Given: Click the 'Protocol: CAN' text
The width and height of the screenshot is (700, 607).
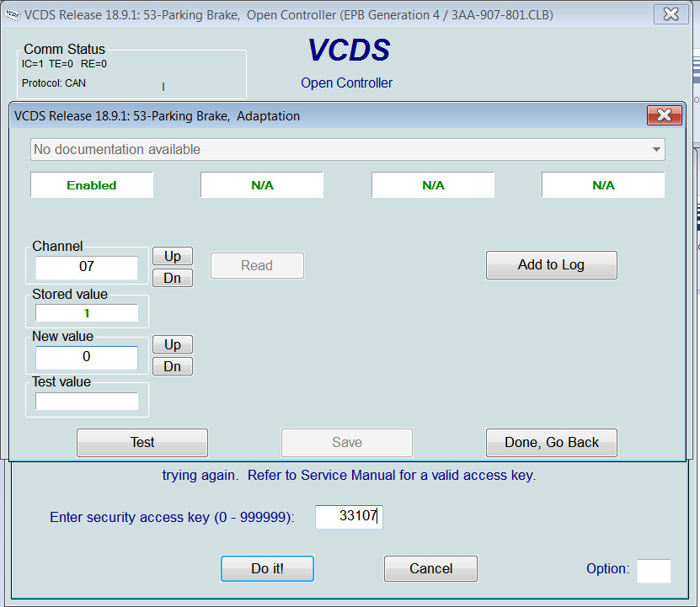Looking at the screenshot, I should tap(54, 83).
